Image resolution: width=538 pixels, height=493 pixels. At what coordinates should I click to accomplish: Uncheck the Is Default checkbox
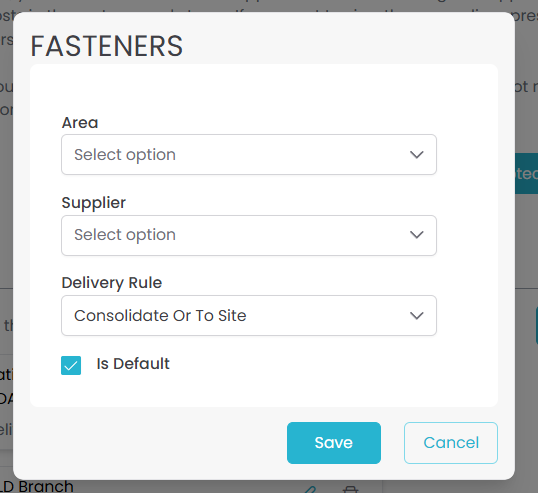pyautogui.click(x=71, y=365)
